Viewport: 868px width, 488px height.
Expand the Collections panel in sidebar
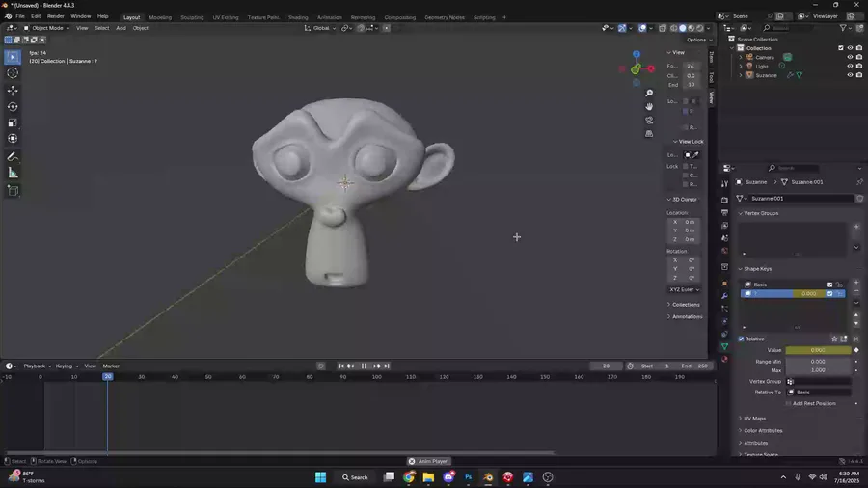(684, 305)
